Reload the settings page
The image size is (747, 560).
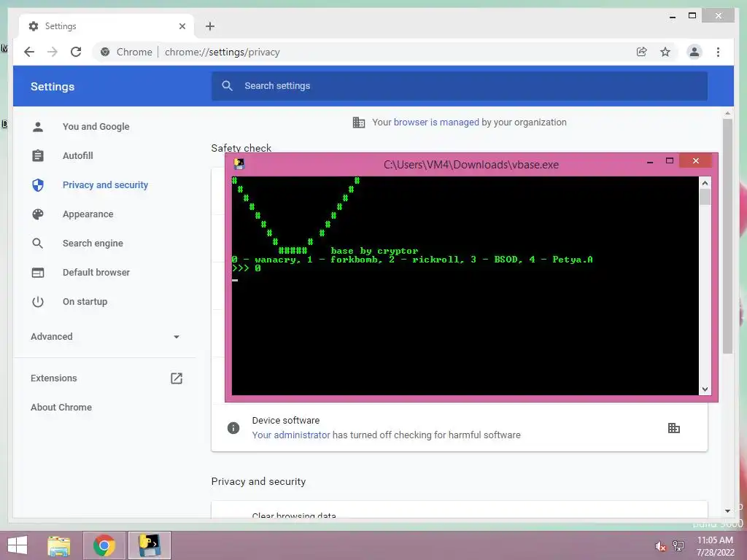[x=76, y=52]
